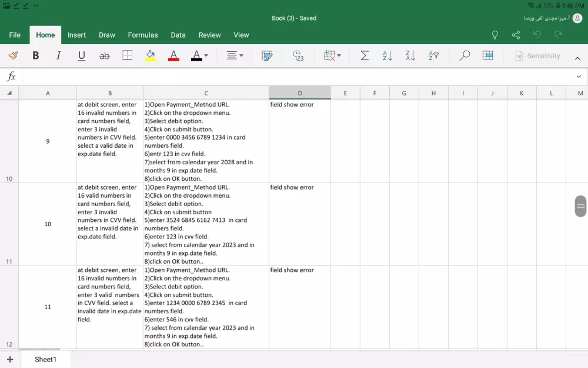Image resolution: width=588 pixels, height=368 pixels.
Task: Open the cell borders tool
Action: [x=128, y=56]
